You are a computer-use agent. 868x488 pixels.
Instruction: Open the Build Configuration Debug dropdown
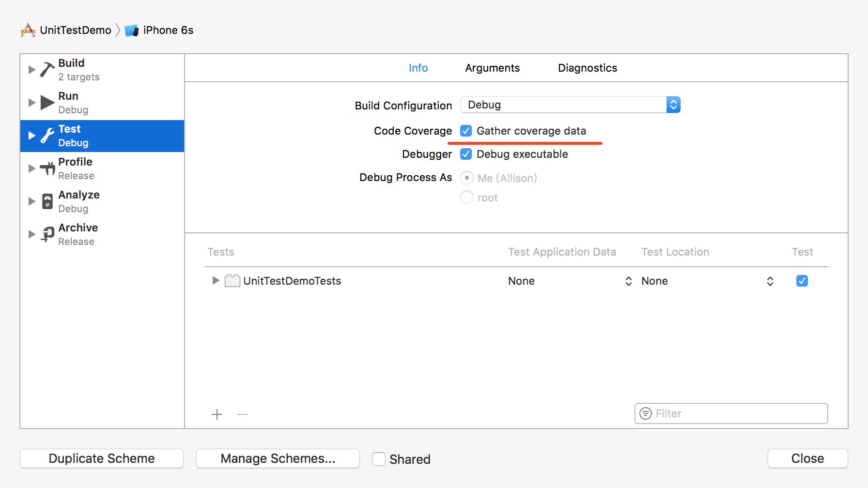click(571, 105)
